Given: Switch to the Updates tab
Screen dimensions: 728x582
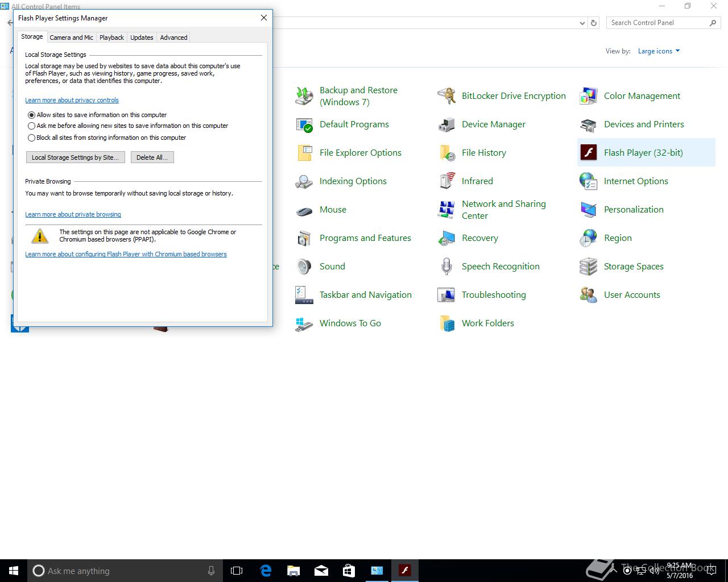Looking at the screenshot, I should 142,38.
